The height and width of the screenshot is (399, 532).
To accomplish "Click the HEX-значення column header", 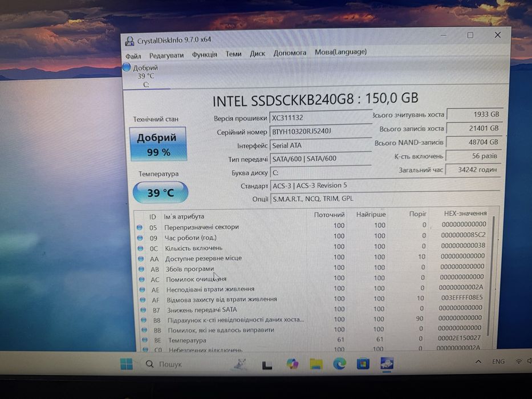I will tap(465, 213).
